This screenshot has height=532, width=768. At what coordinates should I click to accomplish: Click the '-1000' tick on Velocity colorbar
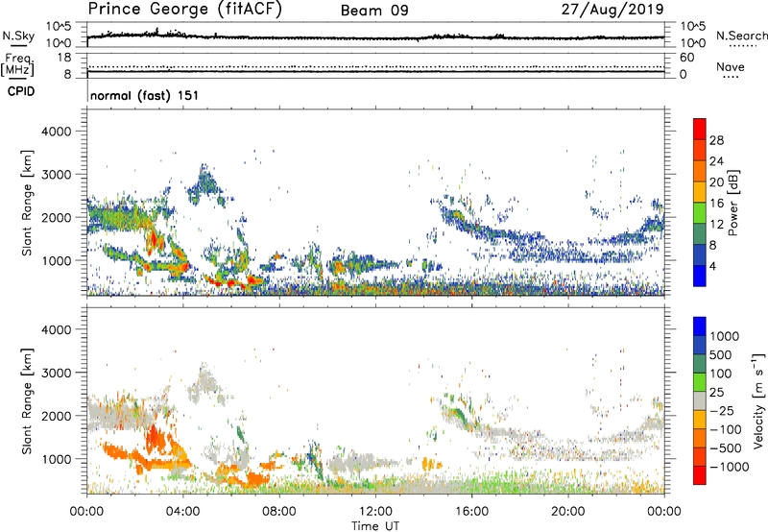(729, 467)
